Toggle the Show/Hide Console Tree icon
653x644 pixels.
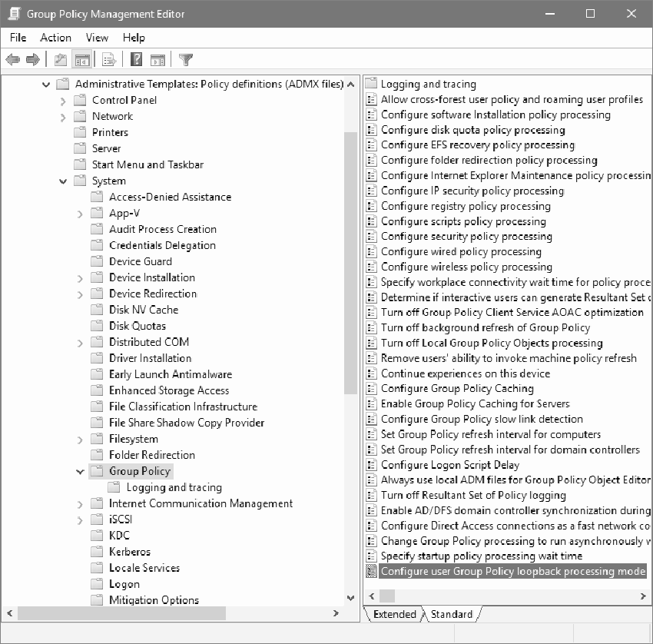point(81,59)
